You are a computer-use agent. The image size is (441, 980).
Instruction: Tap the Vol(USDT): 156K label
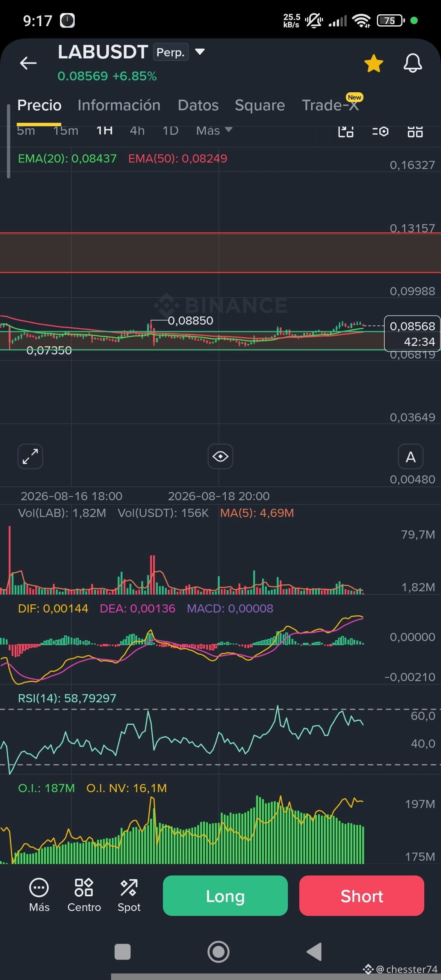coord(163,513)
